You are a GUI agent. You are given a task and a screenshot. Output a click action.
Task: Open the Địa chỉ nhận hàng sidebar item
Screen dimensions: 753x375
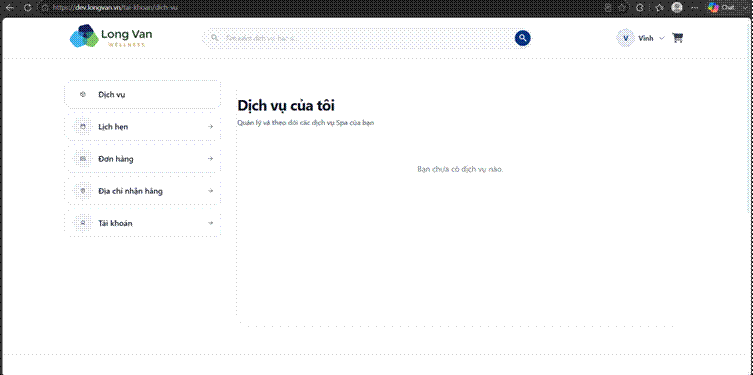(143, 191)
